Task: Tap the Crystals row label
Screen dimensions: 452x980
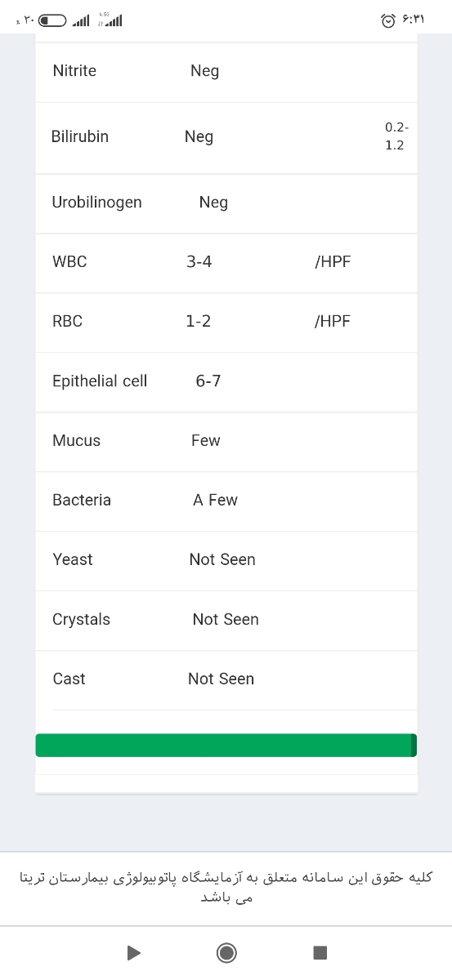Action: (81, 620)
